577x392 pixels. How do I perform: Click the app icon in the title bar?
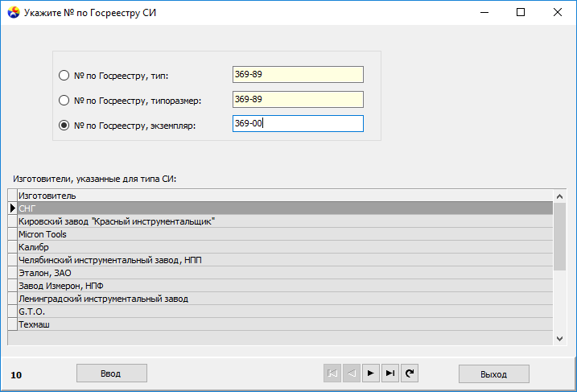pyautogui.click(x=14, y=12)
